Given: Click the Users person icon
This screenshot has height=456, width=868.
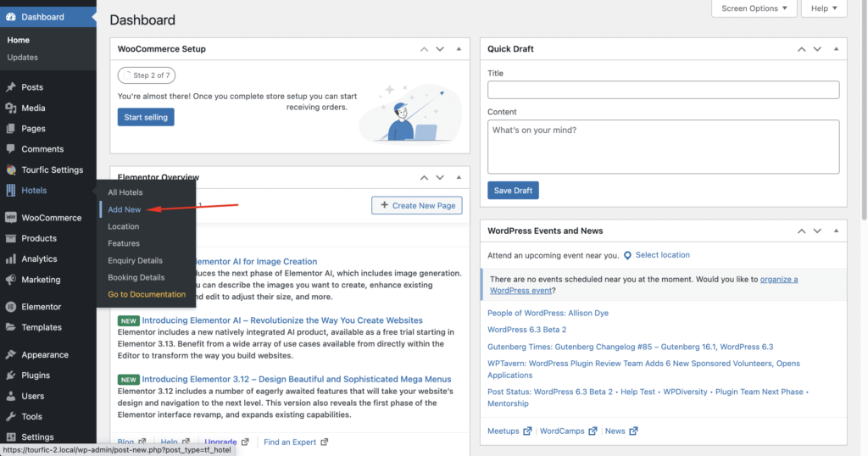Looking at the screenshot, I should (10, 396).
